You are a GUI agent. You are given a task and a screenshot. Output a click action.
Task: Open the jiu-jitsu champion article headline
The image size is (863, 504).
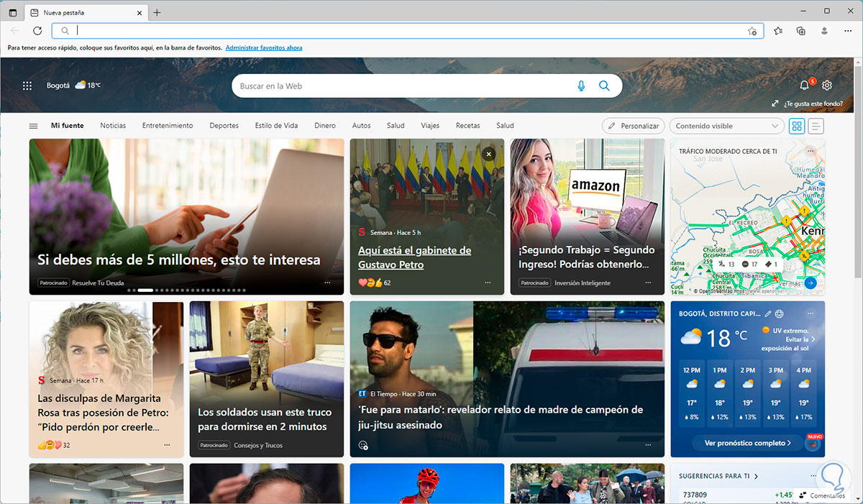[x=501, y=417]
